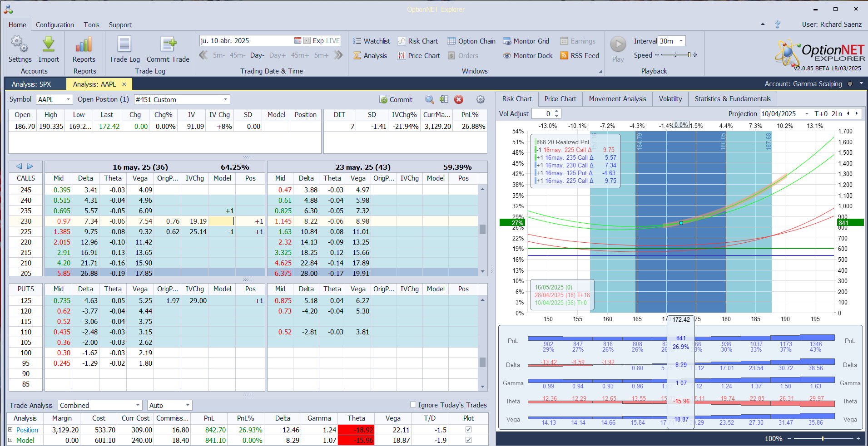Toggle Plot checkbox for Model row
Viewport: 868px width, 446px height.
pos(468,440)
